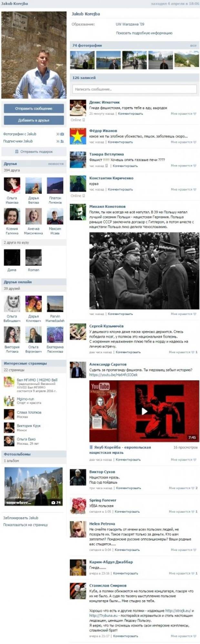
Task: Open the новости link in the friends header
Action: (56, 164)
